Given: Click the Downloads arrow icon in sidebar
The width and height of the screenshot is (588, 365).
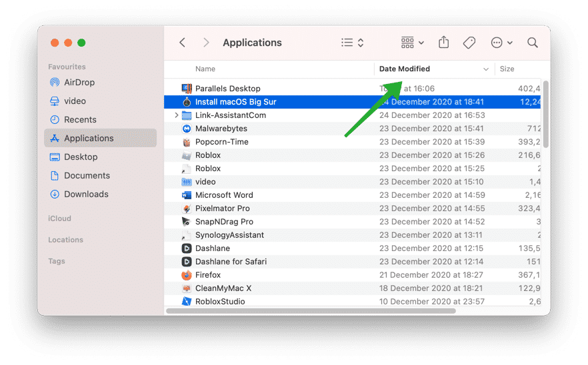Looking at the screenshot, I should click(x=55, y=194).
